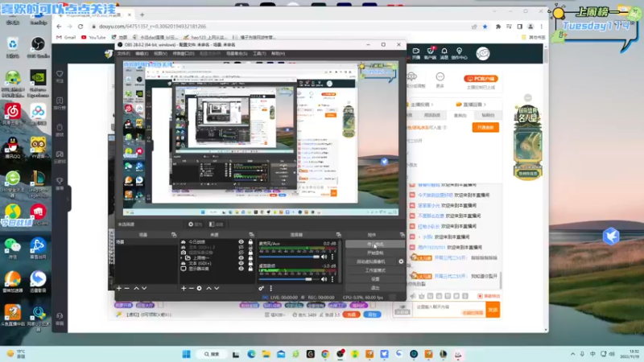Click 工作室模式 button in OBS Controls
This screenshot has width=644, height=362.
(375, 270)
